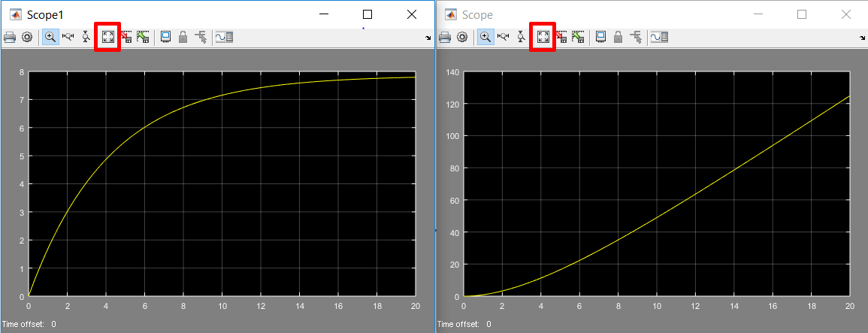Open Parameters gear in Scope1 toolbar
This screenshot has width=868, height=333.
pos(26,37)
